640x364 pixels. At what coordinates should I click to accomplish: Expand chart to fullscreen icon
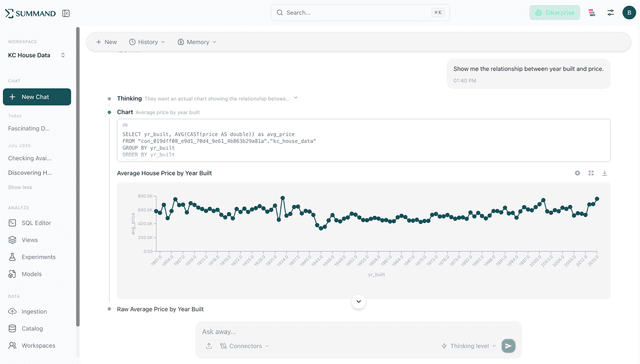click(591, 173)
